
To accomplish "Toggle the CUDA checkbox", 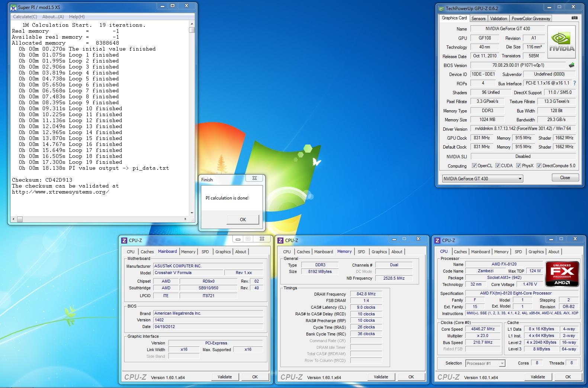I will click(x=498, y=166).
